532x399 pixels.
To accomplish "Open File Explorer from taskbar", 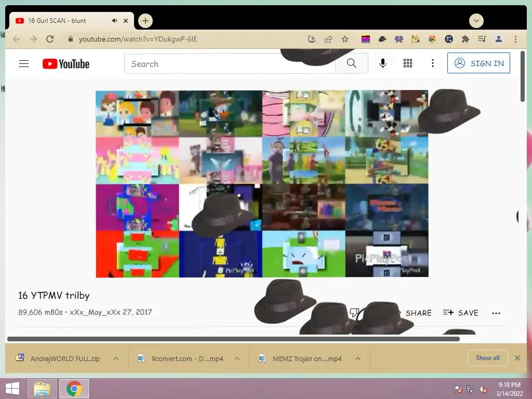I will (42, 389).
